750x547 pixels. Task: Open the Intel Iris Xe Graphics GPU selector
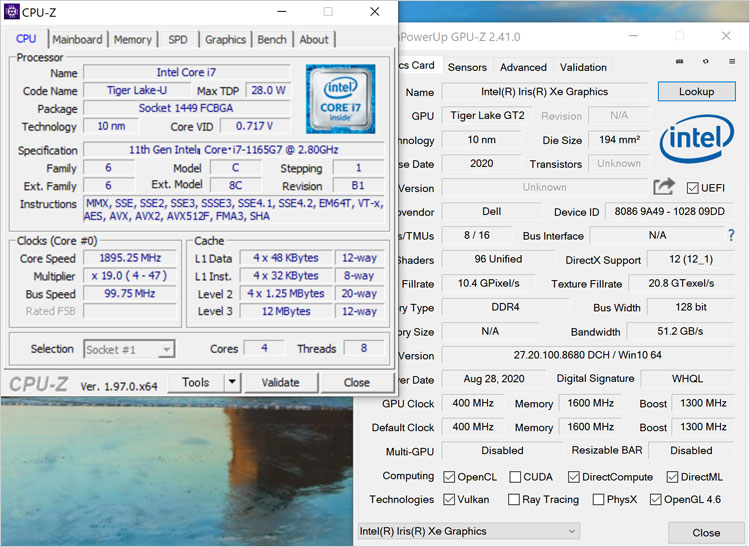(x=468, y=531)
